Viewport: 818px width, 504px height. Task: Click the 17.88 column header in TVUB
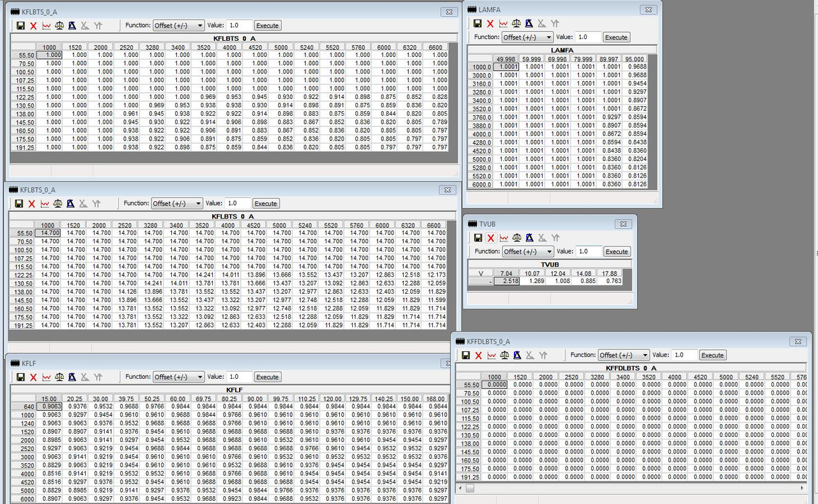click(x=610, y=273)
